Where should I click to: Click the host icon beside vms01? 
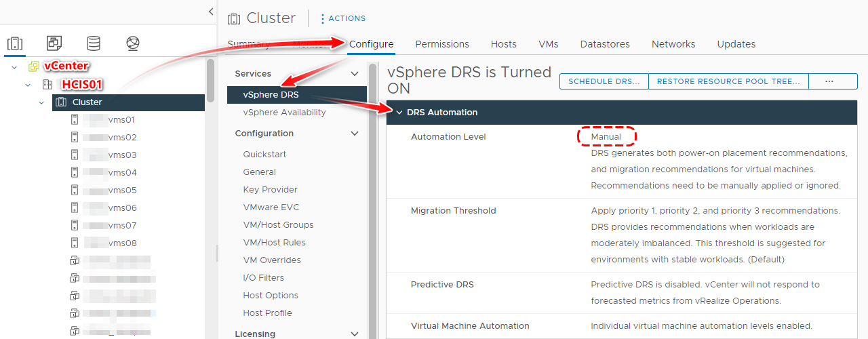(x=75, y=120)
